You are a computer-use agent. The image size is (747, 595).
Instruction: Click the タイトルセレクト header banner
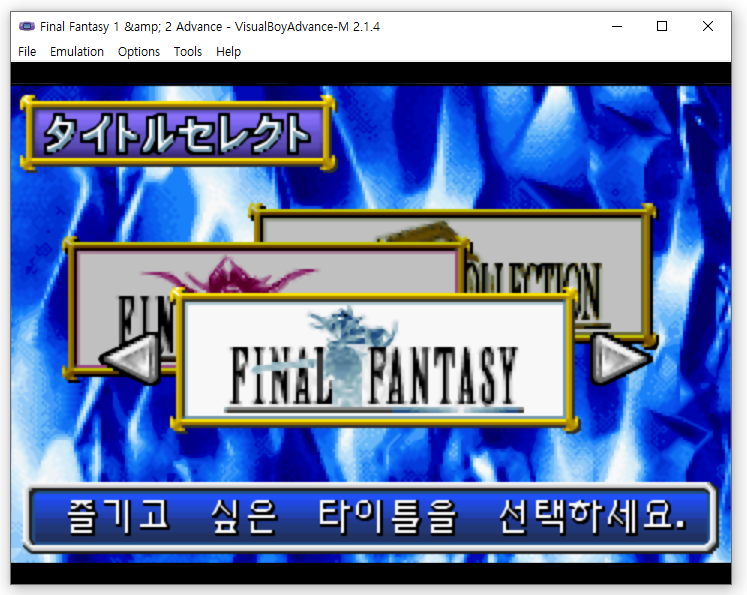pyautogui.click(x=178, y=133)
